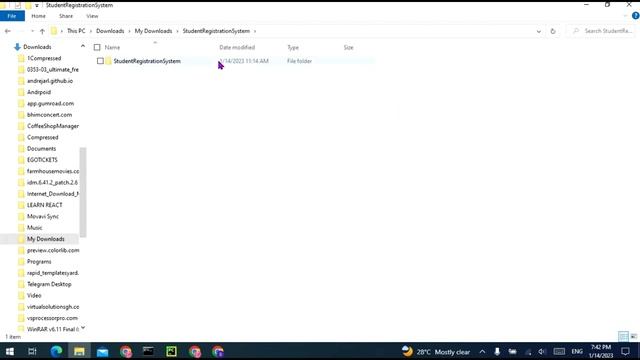Check the StudentRegistrationSystem folder checkbox
Screen dimensions: 640x360
click(x=100, y=61)
